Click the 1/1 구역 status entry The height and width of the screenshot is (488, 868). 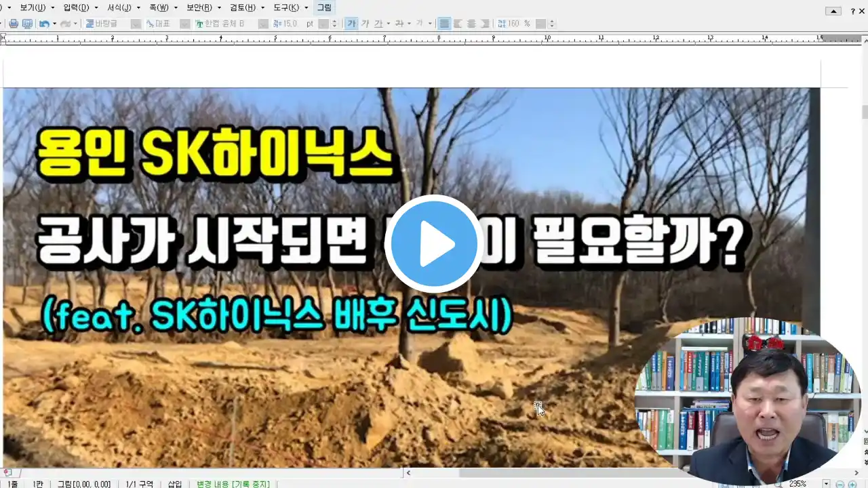tap(140, 484)
